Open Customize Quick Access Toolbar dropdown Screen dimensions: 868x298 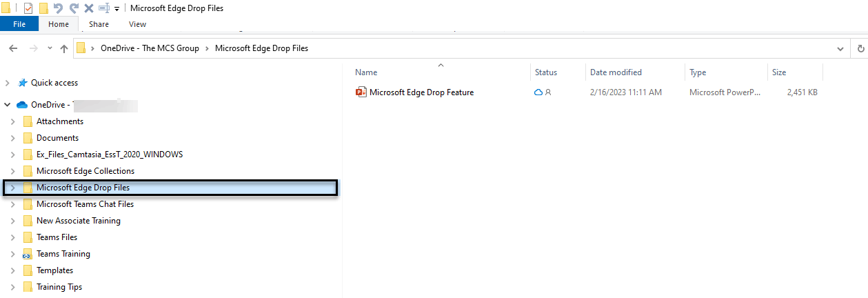pyautogui.click(x=117, y=9)
